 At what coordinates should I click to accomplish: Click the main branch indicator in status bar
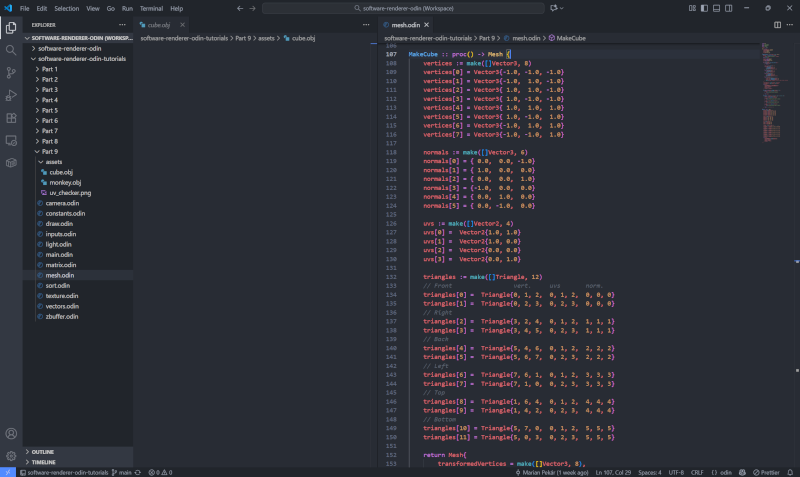point(121,472)
